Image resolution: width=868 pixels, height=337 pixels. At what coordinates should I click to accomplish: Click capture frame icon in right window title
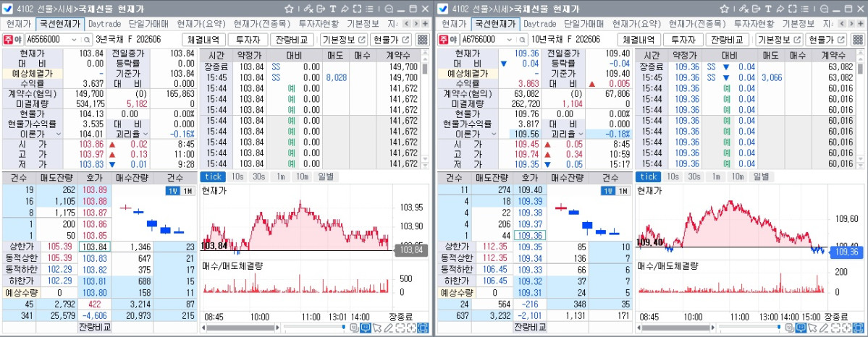coord(793,9)
